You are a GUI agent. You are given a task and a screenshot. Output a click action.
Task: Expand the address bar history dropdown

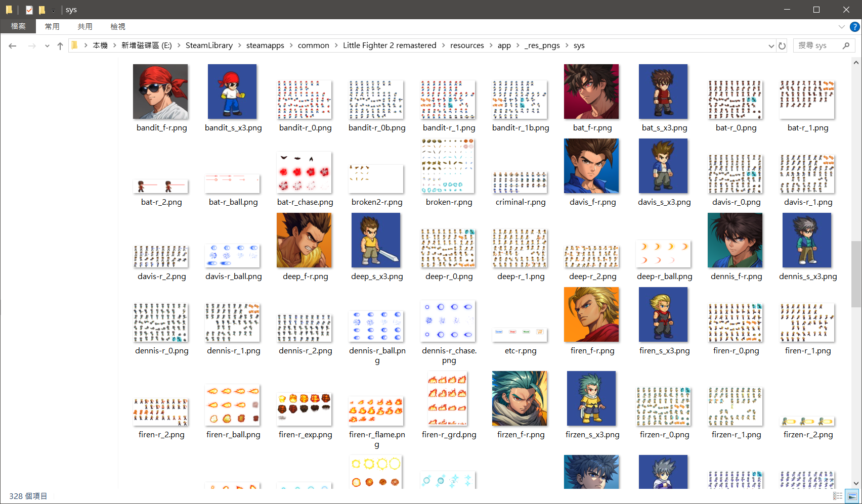pos(771,46)
